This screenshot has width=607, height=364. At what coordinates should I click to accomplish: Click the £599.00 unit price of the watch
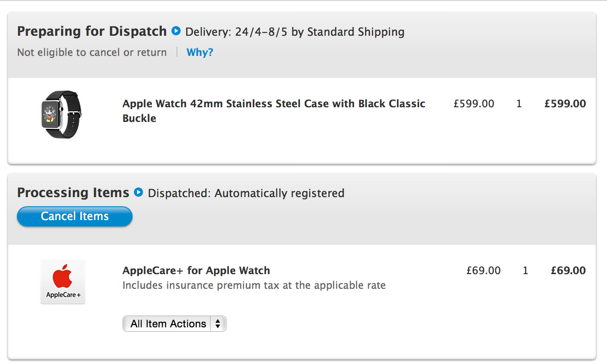click(x=474, y=104)
